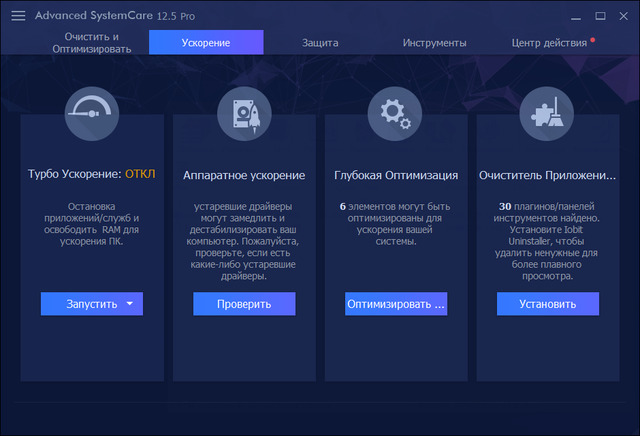This screenshot has height=436, width=640.
Task: Expand the dropdown arrow beside Запустить
Action: [x=130, y=304]
